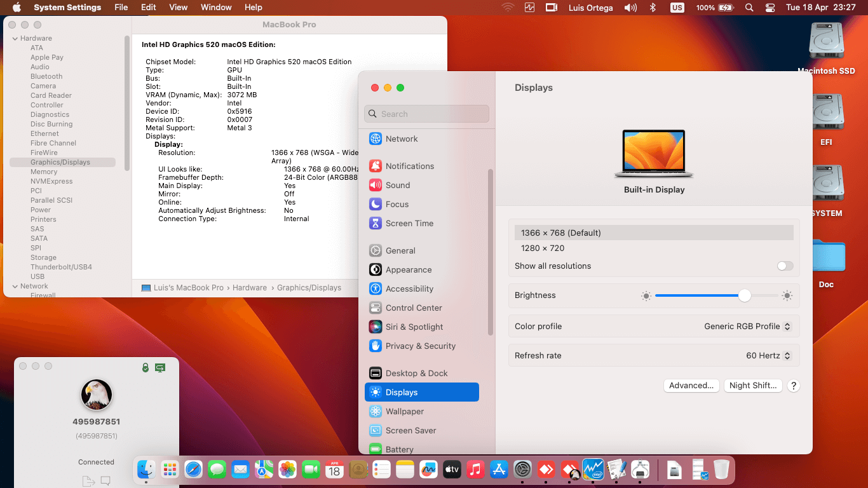Screen dimensions: 868x488
Task: Click the chat icon in remote session window
Action: pyautogui.click(x=105, y=481)
